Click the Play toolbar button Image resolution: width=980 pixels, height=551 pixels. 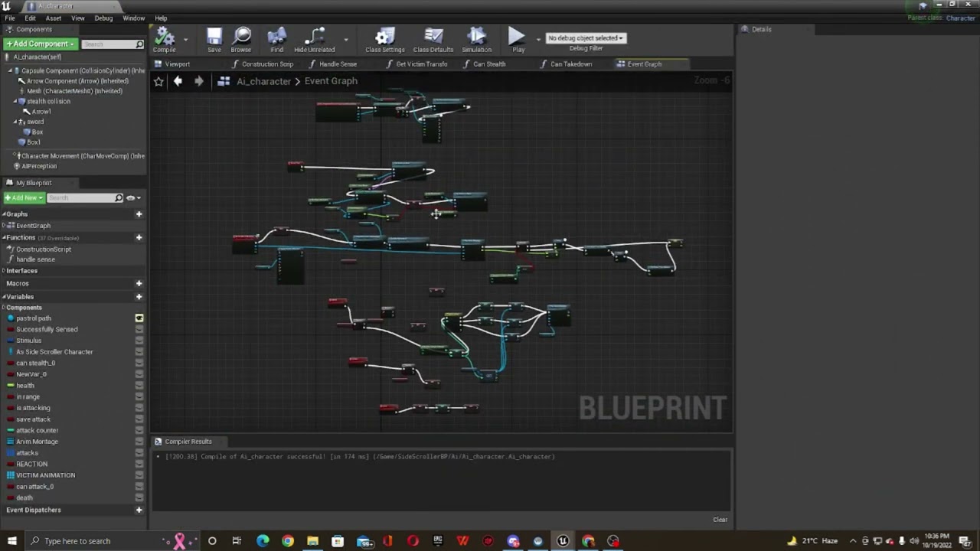[x=518, y=38]
